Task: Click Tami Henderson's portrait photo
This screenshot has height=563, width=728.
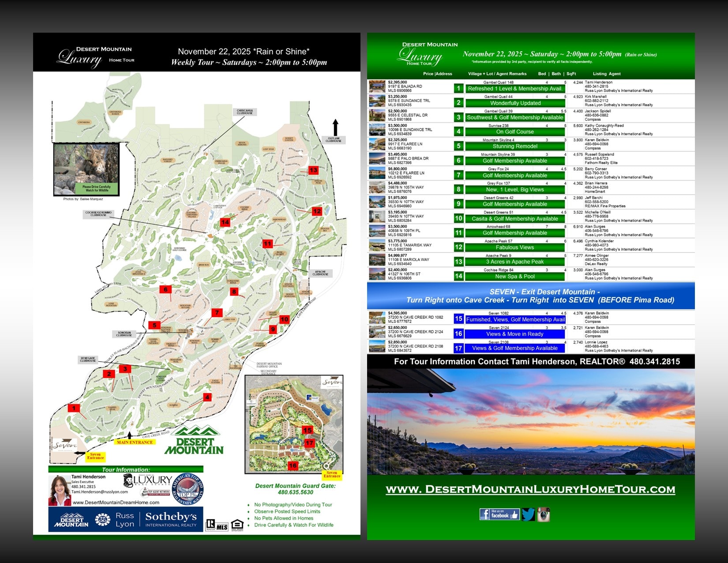Action: click(59, 490)
